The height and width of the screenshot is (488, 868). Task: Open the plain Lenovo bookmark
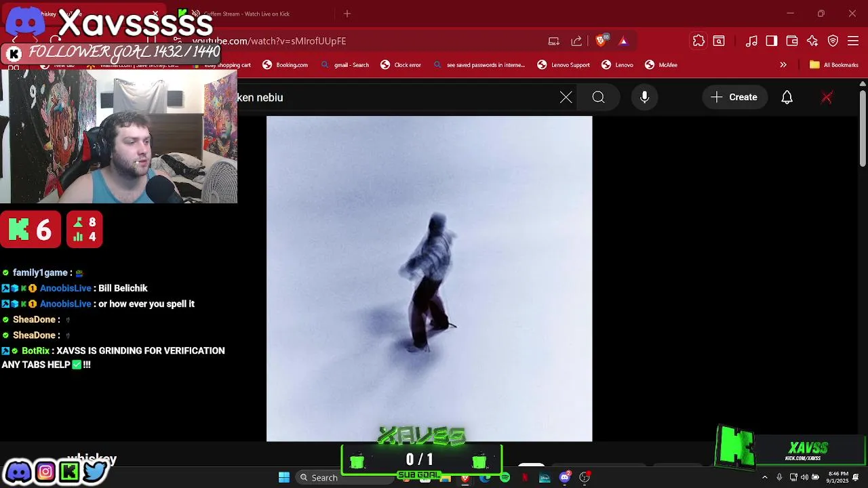617,65
